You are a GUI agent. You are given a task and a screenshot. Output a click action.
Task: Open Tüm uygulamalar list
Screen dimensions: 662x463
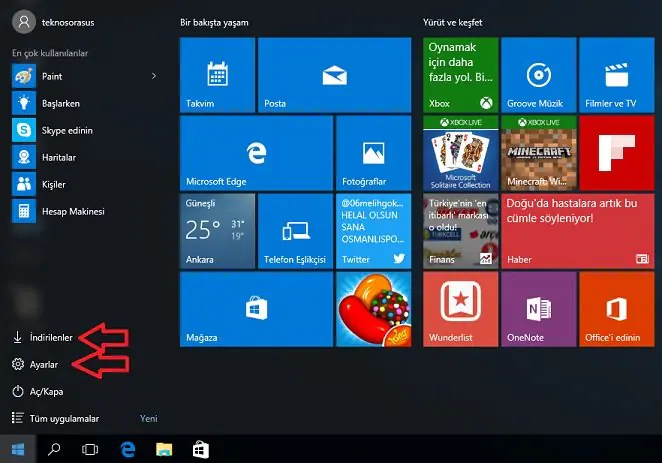(62, 418)
